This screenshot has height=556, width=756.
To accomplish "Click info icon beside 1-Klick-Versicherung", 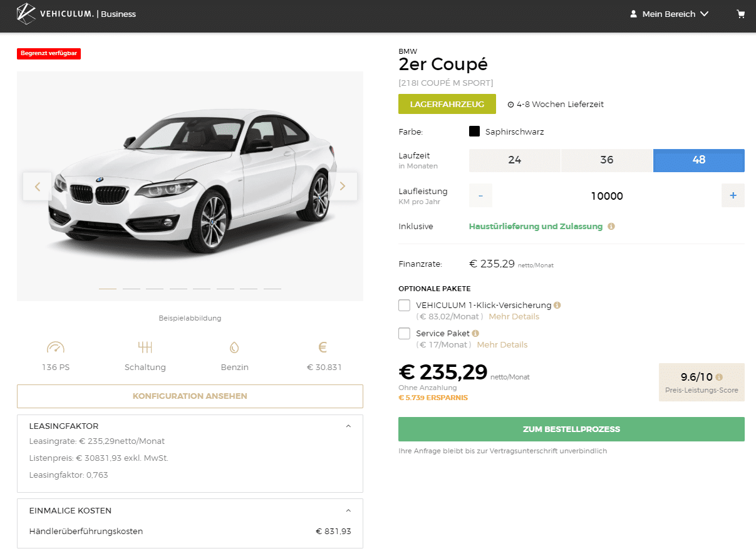I will [557, 306].
